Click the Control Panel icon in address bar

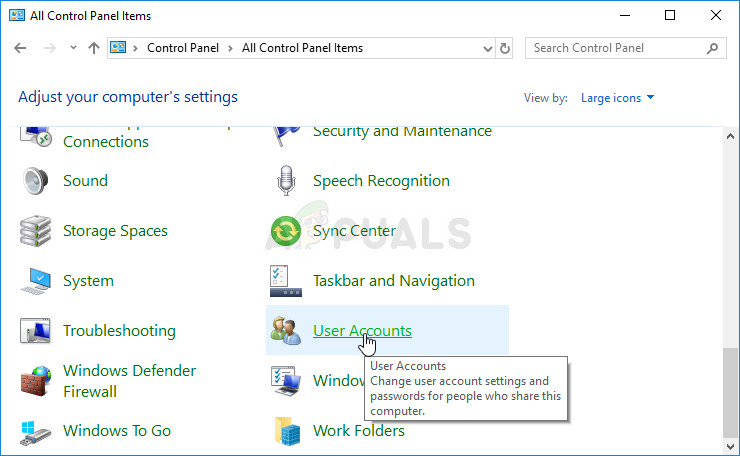pyautogui.click(x=118, y=48)
